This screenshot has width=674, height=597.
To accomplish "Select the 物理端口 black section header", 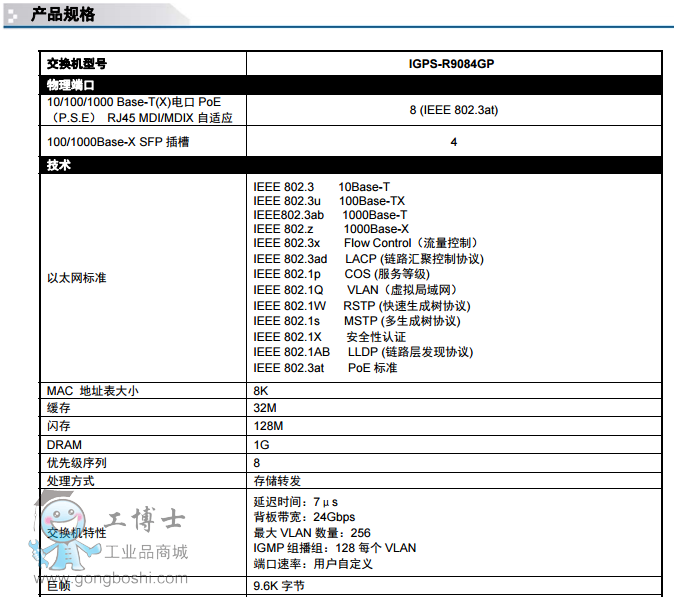I will [x=72, y=85].
